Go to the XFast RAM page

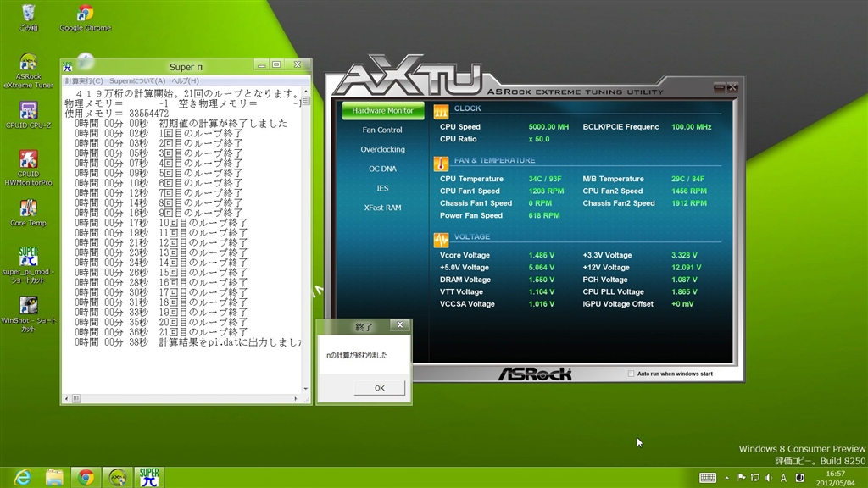coord(382,208)
